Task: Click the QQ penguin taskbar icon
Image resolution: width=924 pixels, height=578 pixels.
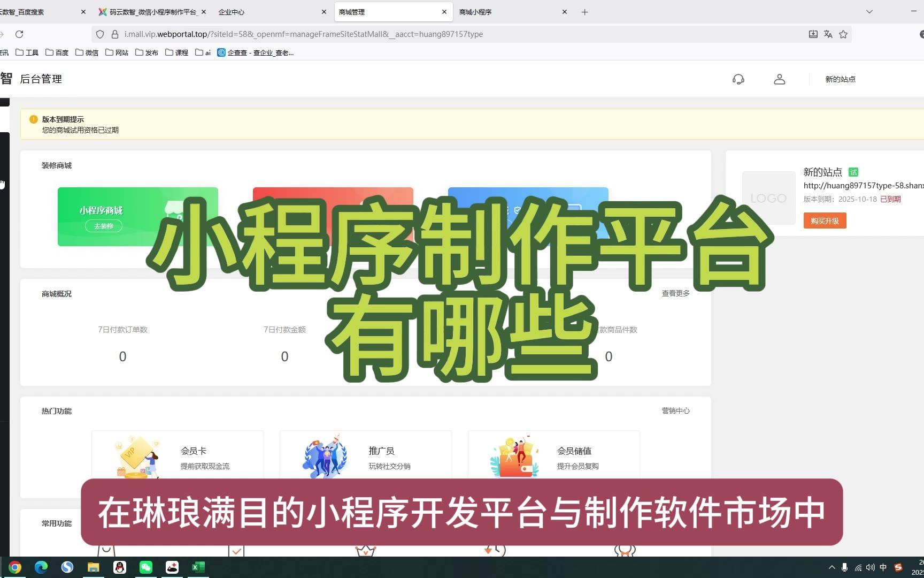Action: pyautogui.click(x=120, y=567)
